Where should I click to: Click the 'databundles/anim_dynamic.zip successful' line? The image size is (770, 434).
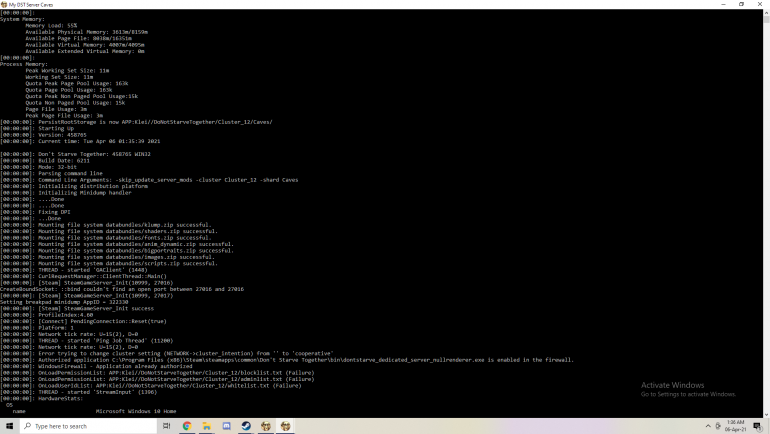(x=117, y=244)
